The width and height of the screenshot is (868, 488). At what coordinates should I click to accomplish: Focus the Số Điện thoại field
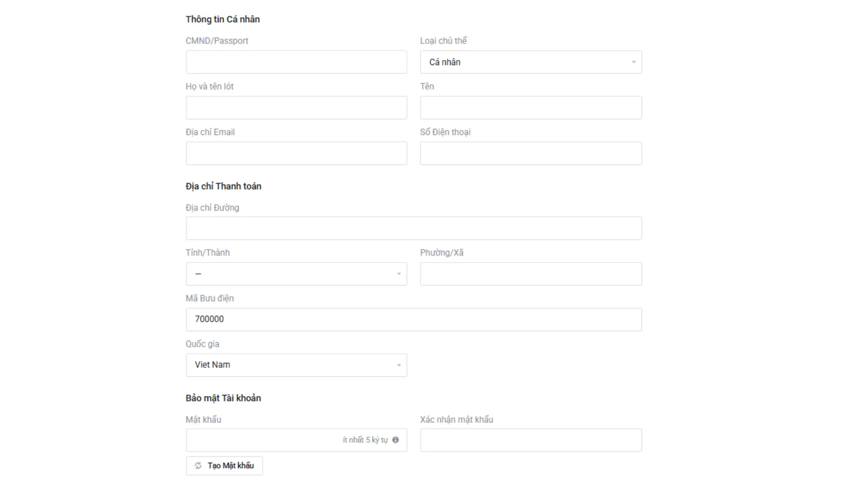click(531, 153)
